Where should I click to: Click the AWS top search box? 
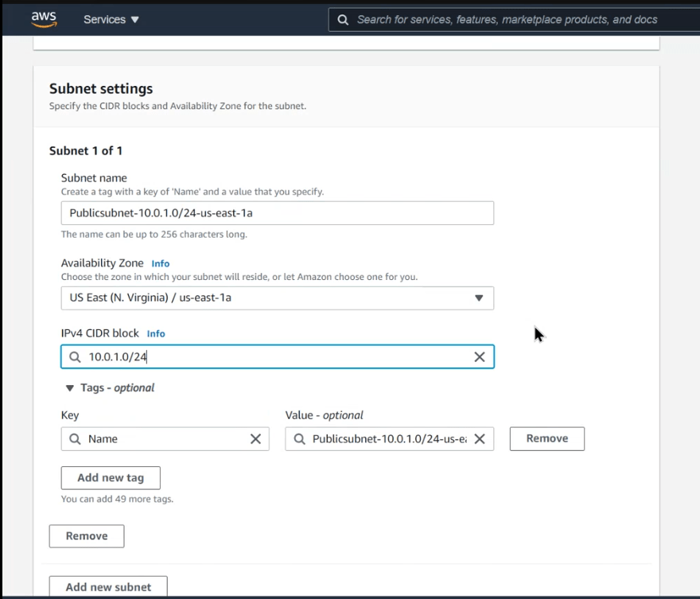[509, 20]
